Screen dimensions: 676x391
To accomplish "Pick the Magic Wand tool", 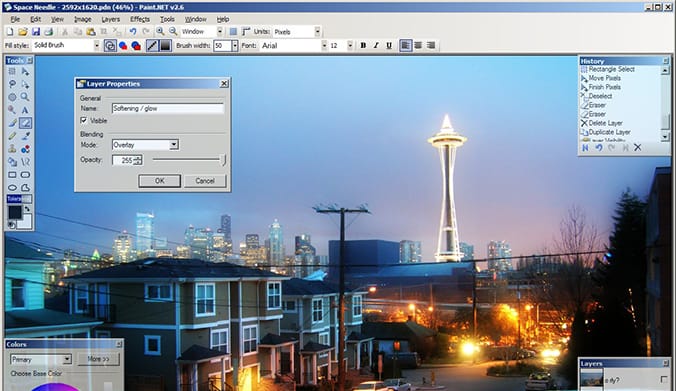I will (12, 110).
